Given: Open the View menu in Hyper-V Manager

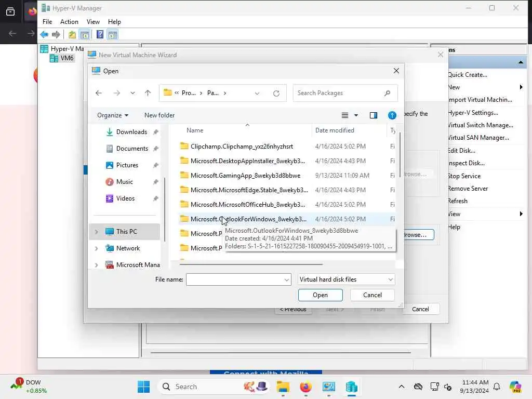Looking at the screenshot, I should (93, 22).
